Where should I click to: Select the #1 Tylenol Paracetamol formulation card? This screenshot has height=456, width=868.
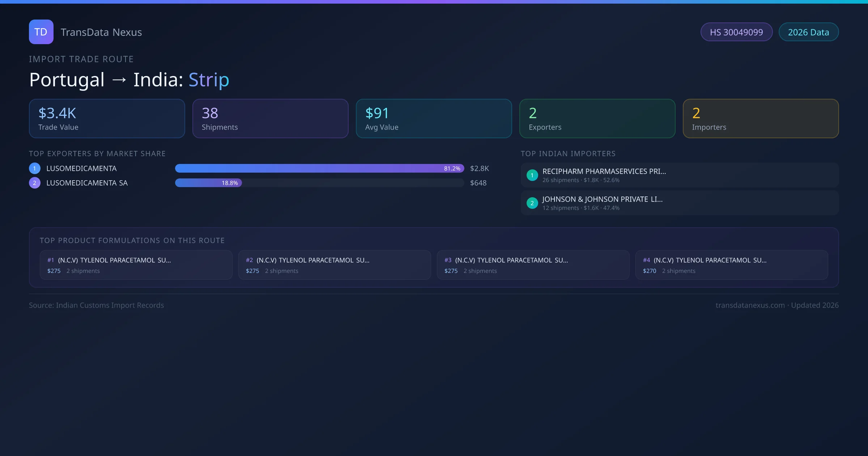[136, 265]
